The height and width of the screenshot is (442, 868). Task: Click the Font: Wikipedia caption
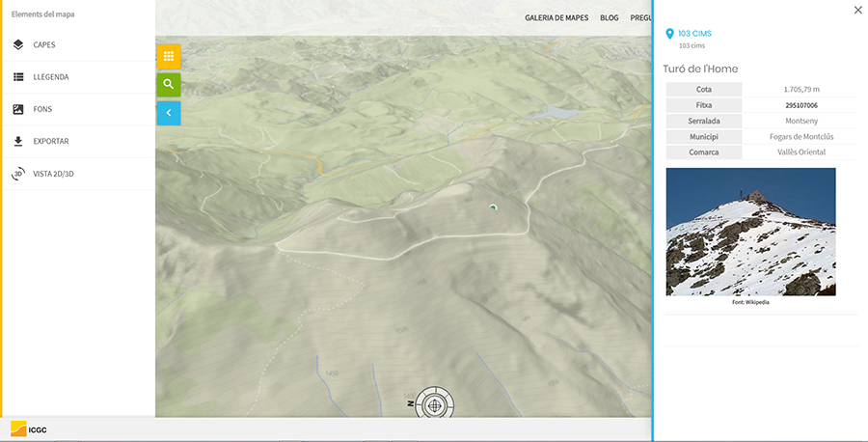pos(750,303)
